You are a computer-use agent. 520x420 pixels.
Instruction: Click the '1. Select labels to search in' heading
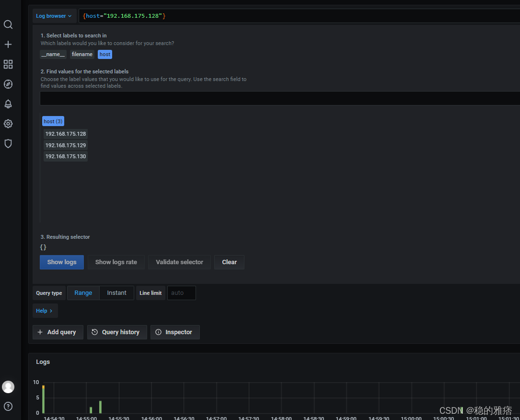click(x=74, y=35)
